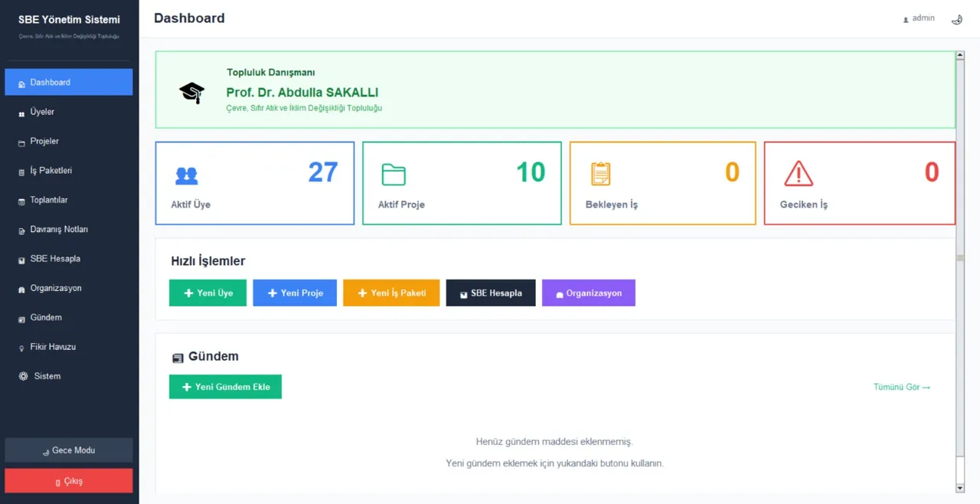Click the moon icon in top header
980x504 pixels.
(x=956, y=19)
